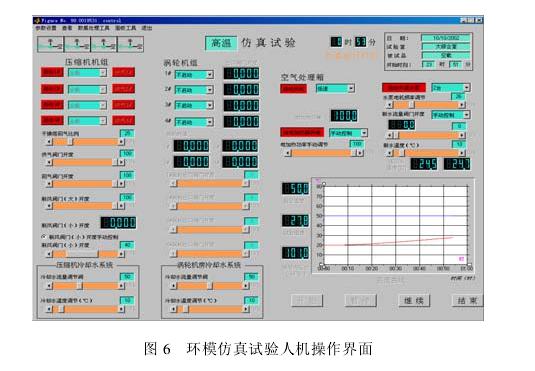Open the 查看 menu
The height and width of the screenshot is (371, 535).
pyautogui.click(x=67, y=28)
